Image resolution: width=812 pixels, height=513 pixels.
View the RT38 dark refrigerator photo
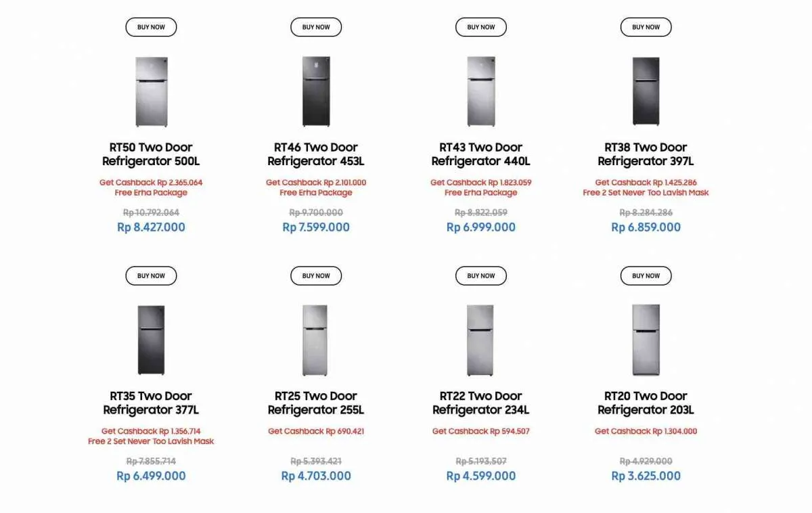pyautogui.click(x=646, y=91)
